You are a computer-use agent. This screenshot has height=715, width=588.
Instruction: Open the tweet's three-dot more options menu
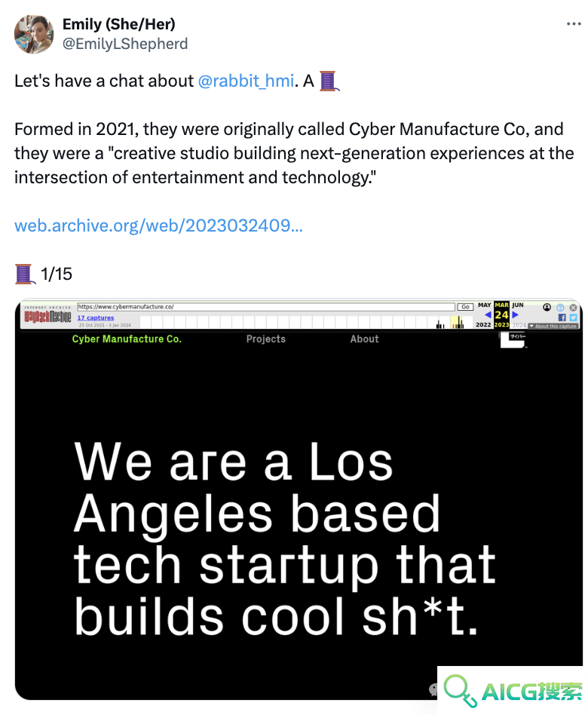click(574, 23)
